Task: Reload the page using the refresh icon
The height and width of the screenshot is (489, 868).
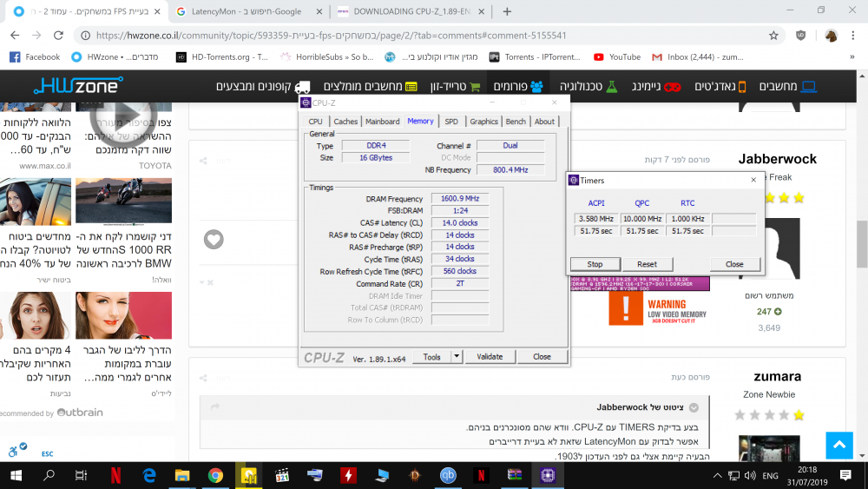Action: (59, 36)
